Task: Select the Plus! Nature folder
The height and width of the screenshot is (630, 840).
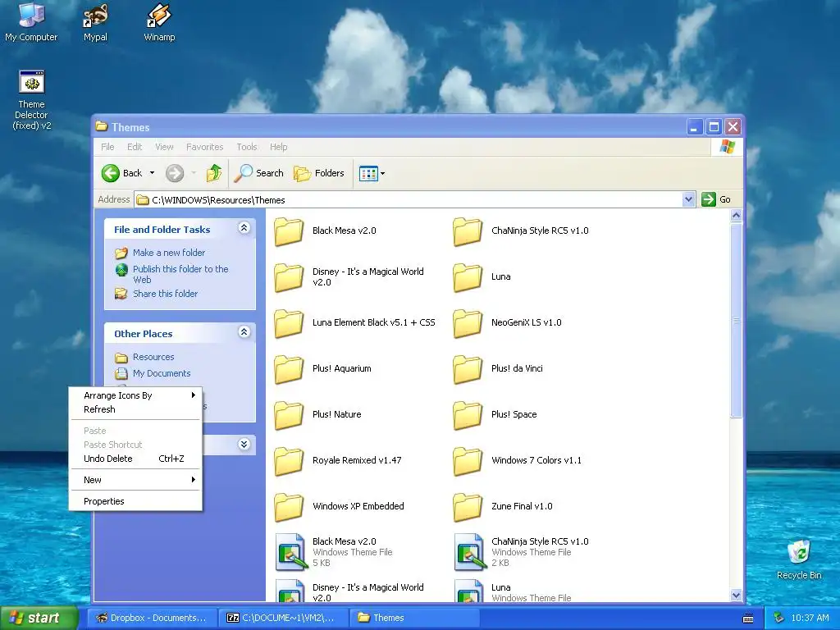Action: coord(317,414)
